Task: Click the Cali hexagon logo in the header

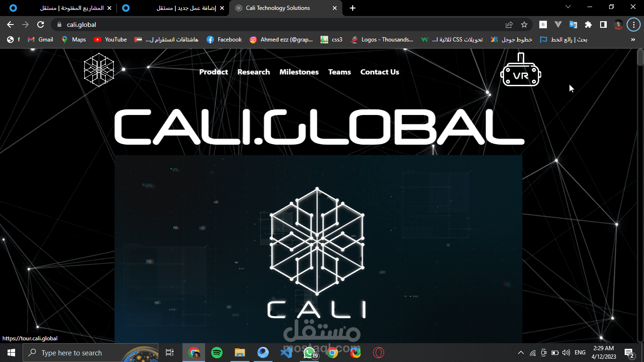Action: coord(99,70)
